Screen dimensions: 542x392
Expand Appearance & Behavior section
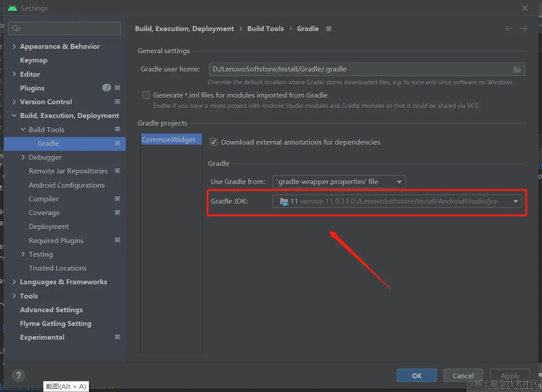click(15, 46)
